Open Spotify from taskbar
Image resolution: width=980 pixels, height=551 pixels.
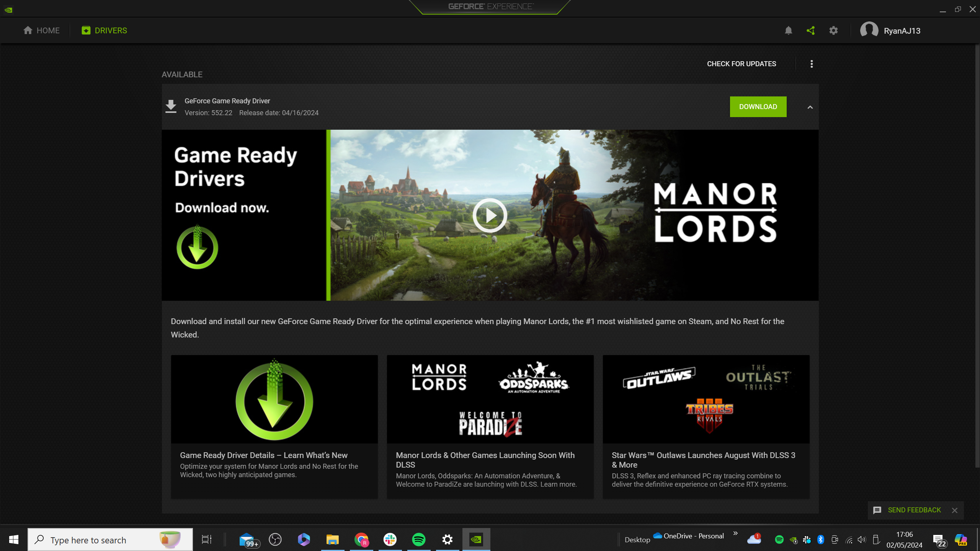pyautogui.click(x=419, y=540)
